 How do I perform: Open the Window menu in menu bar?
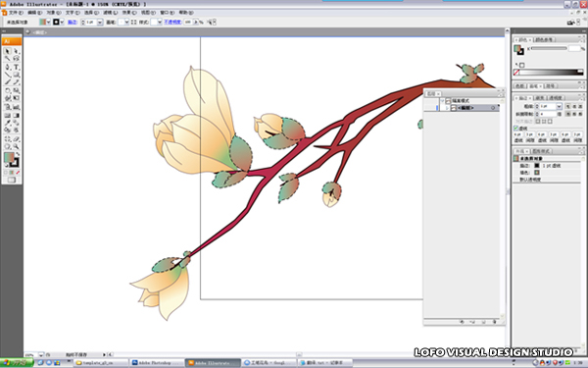[167, 13]
